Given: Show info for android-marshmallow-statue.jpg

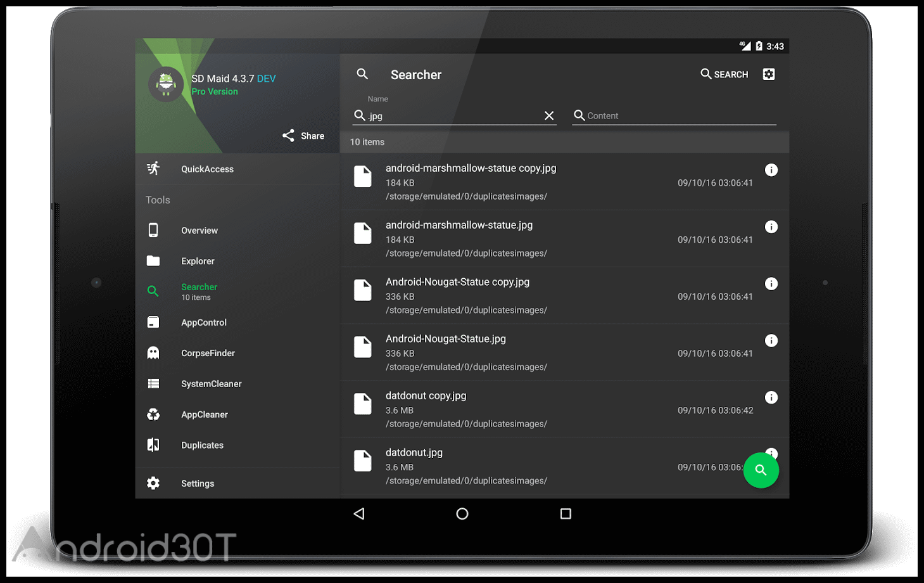Looking at the screenshot, I should point(771,227).
